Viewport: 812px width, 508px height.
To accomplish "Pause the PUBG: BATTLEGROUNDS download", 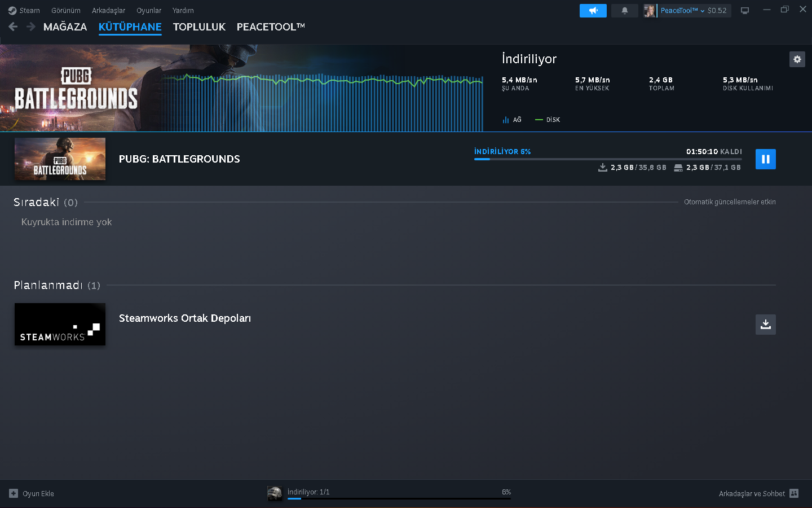I will pyautogui.click(x=765, y=159).
